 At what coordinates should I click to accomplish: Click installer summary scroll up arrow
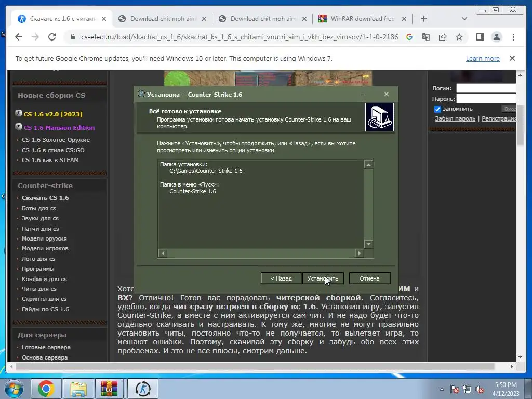(x=368, y=165)
